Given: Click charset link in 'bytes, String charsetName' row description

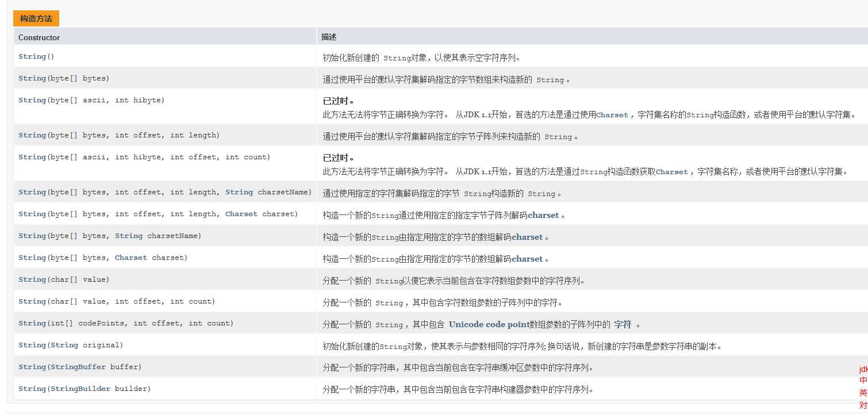Looking at the screenshot, I should pyautogui.click(x=527, y=237).
